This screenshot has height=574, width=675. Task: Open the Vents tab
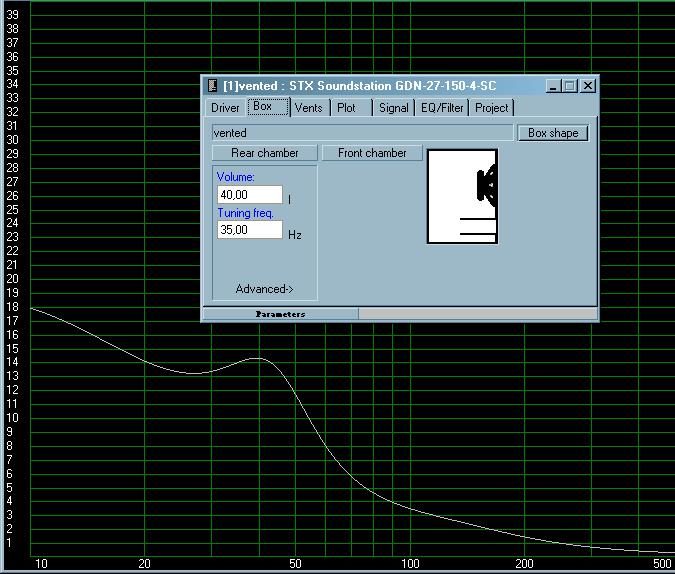(308, 108)
